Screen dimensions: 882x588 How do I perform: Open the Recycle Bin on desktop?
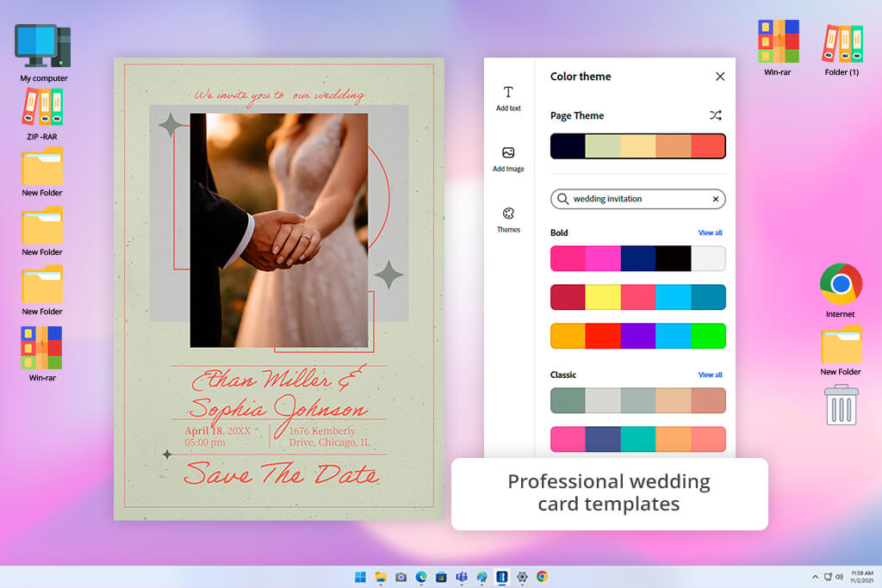click(841, 405)
